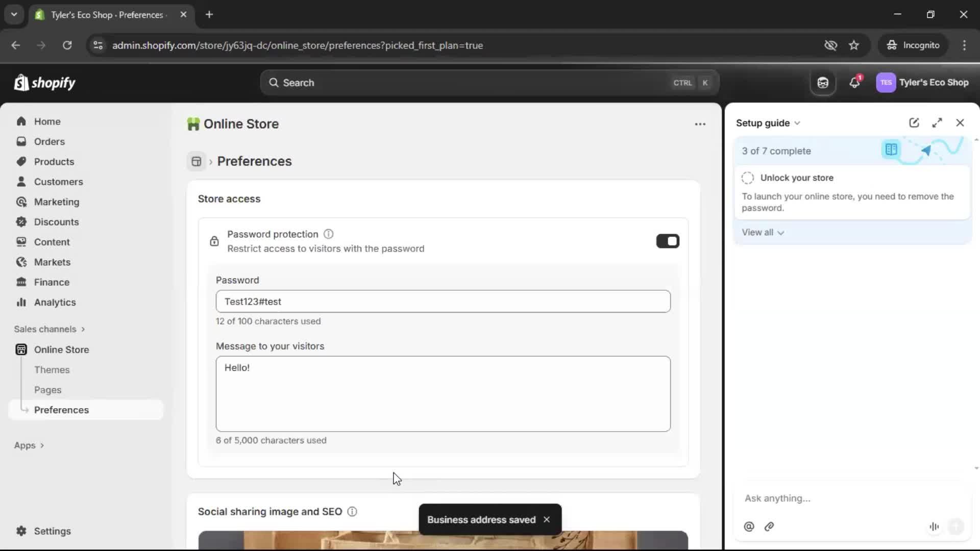Expand the Setup guide to fullscreen

(x=938, y=122)
